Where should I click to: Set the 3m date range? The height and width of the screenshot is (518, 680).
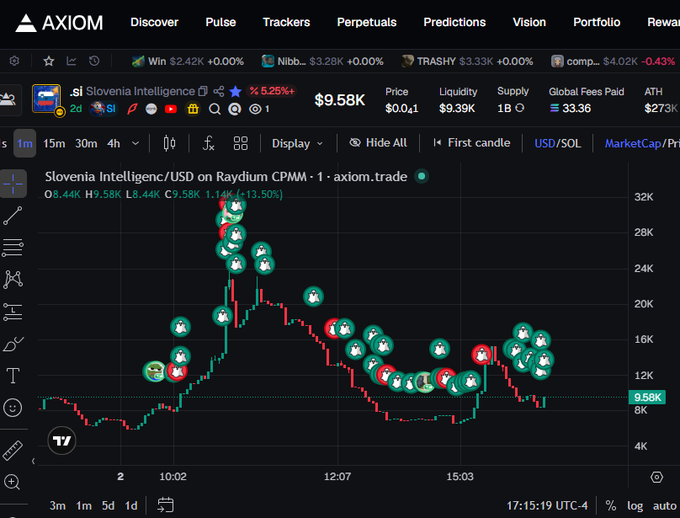pyautogui.click(x=57, y=505)
